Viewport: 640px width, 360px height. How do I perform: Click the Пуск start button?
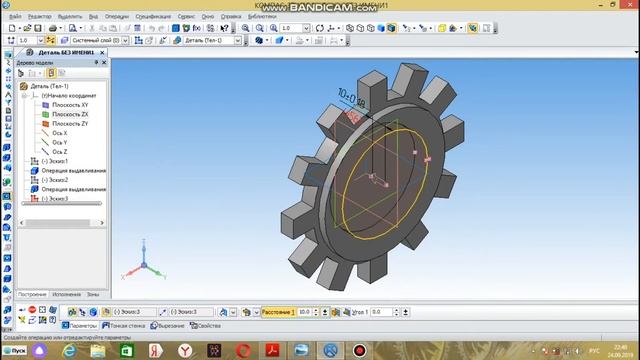click(x=15, y=351)
